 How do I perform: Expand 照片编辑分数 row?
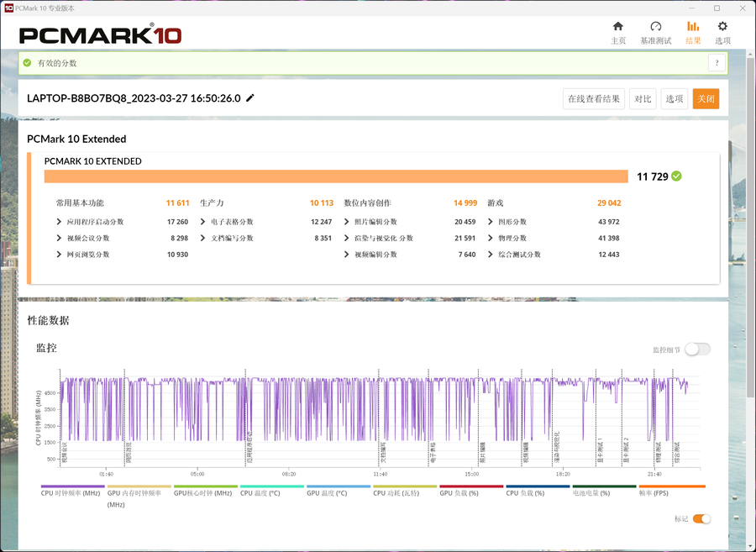(x=347, y=222)
